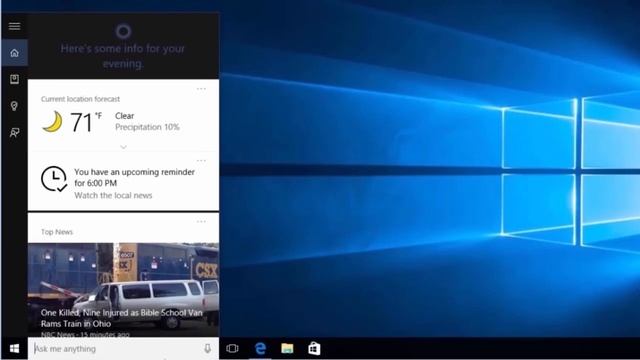Open the Store from the taskbar
Viewport: 640px width, 360px height.
314,349
